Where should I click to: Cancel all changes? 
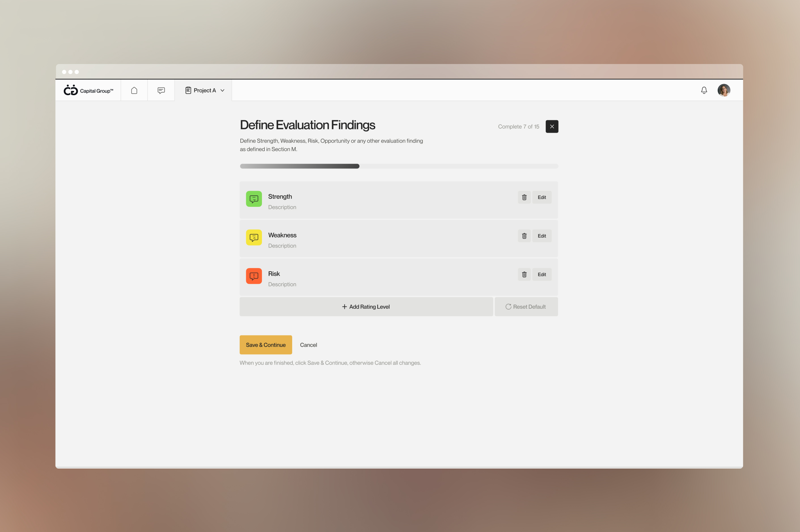[308, 345]
